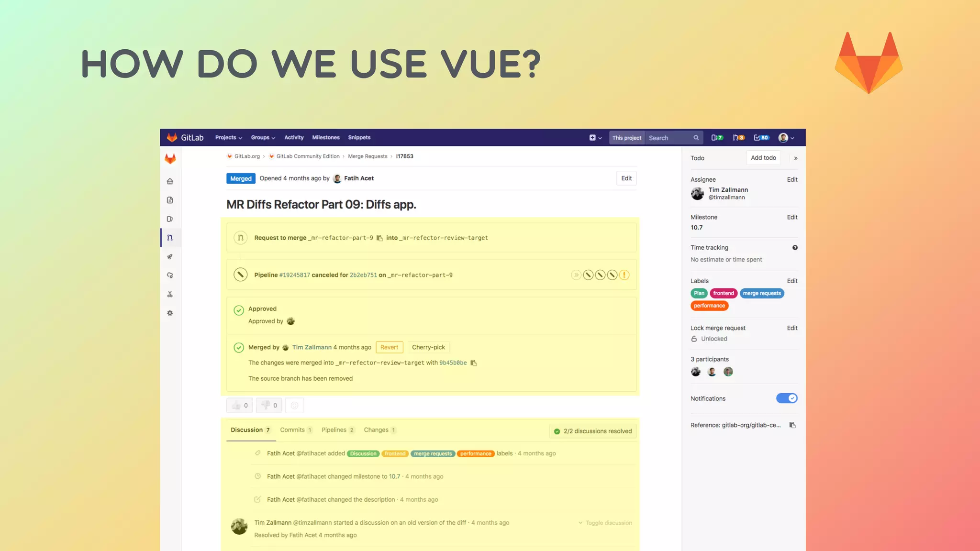Click Toggle discussion expander
The width and height of the screenshot is (980, 551).
(x=605, y=523)
